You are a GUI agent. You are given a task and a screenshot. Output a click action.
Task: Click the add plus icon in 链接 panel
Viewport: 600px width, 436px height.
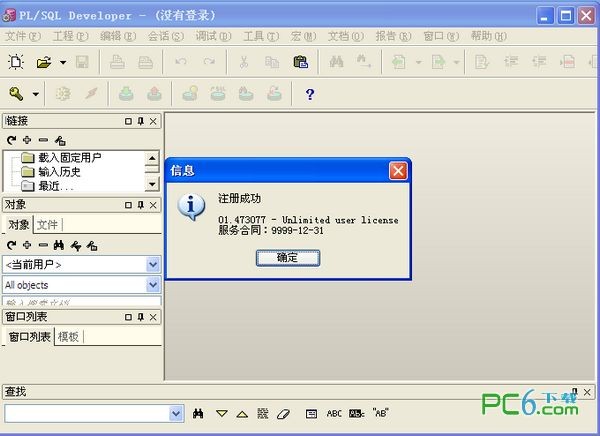tap(27, 140)
